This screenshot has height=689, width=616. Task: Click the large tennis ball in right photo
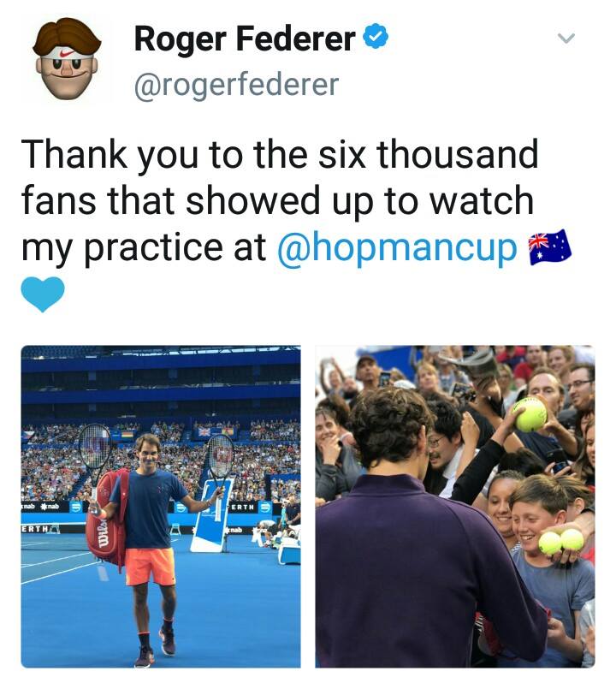coord(530,414)
